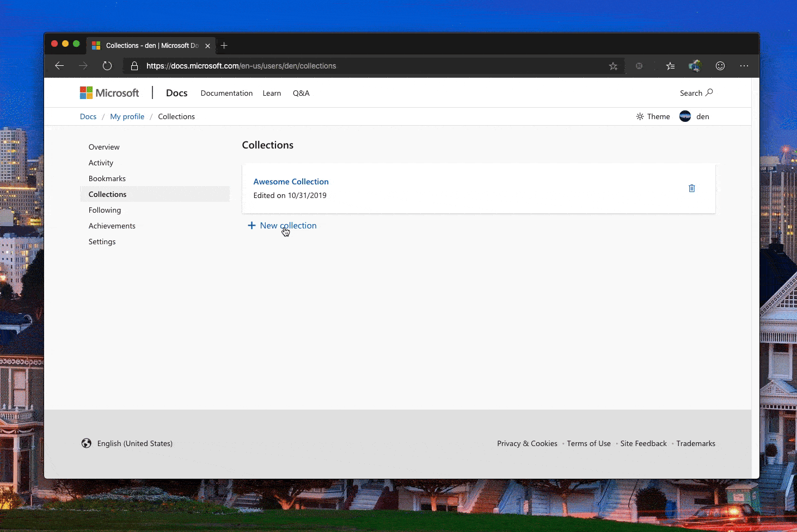This screenshot has height=532, width=797.
Task: Open the Microsoft logo homepage
Action: pos(109,93)
